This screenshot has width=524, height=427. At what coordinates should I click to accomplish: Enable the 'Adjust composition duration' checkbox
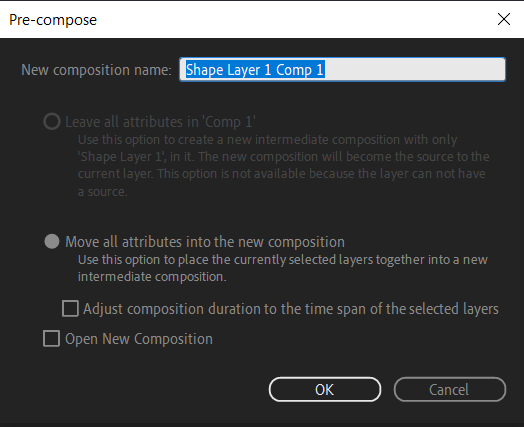pyautogui.click(x=70, y=308)
